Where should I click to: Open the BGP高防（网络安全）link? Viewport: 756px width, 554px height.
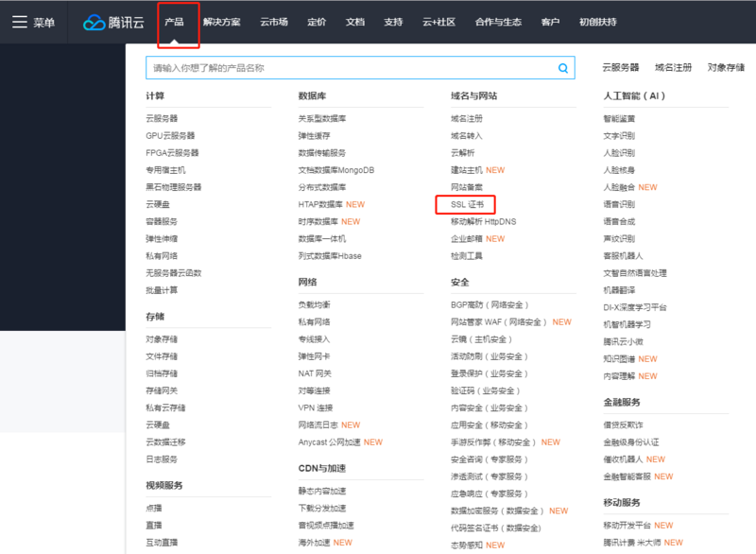pos(490,304)
